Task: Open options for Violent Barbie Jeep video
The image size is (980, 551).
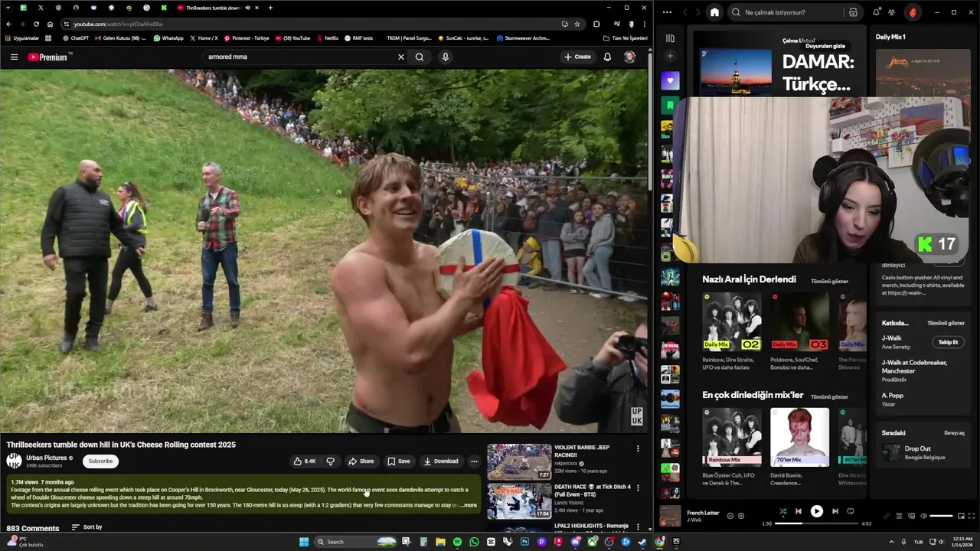Action: pos(638,448)
